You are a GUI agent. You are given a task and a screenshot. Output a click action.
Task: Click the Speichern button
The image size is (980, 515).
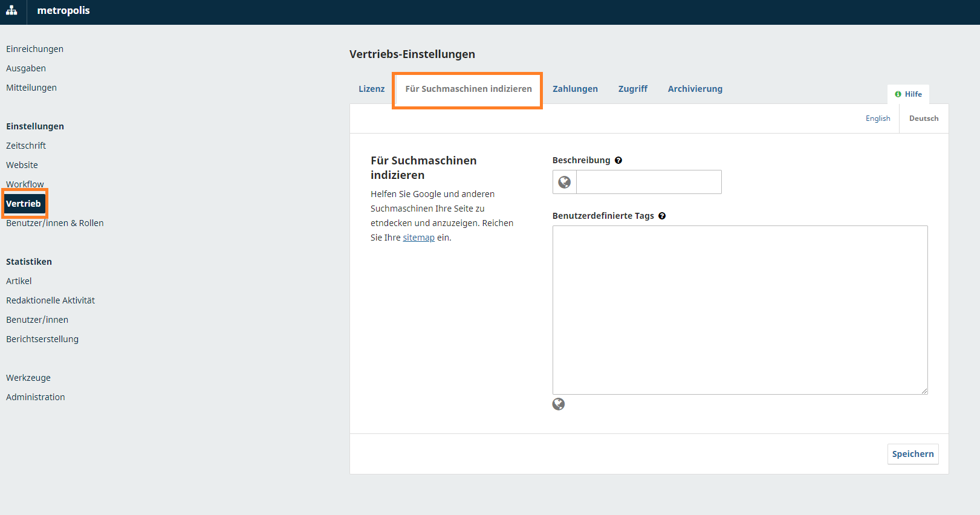[912, 454]
